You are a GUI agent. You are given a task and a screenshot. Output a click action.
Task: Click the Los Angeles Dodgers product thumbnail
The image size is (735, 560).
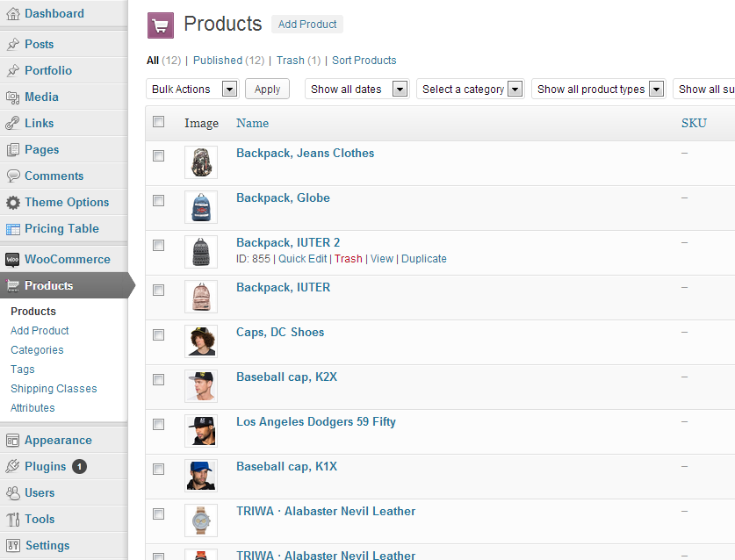click(x=201, y=430)
